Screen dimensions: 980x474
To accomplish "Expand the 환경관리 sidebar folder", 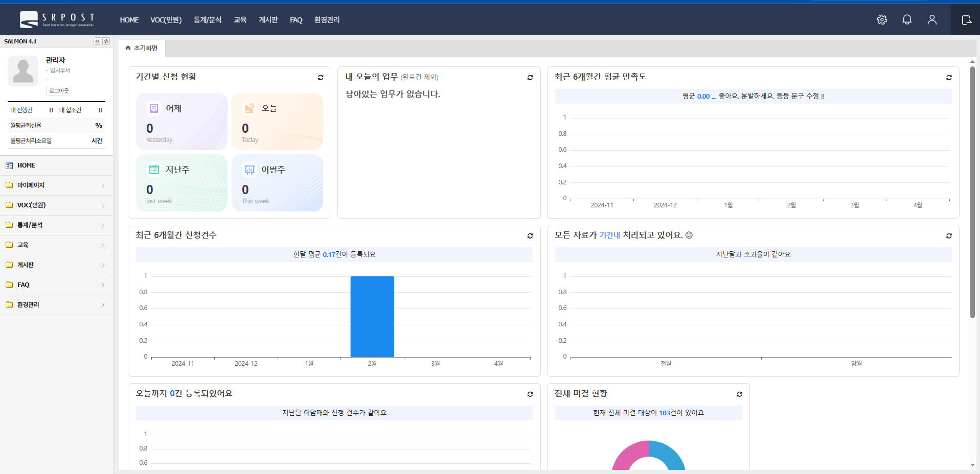I will (56, 305).
